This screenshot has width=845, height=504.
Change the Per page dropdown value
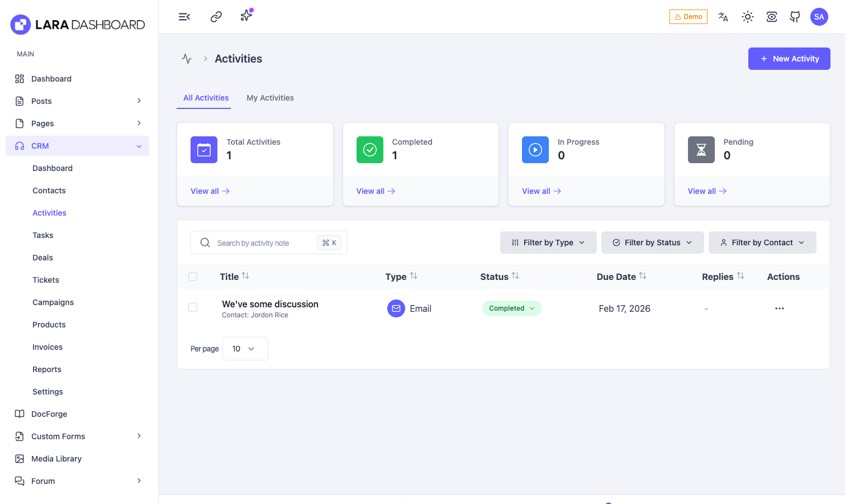[245, 349]
